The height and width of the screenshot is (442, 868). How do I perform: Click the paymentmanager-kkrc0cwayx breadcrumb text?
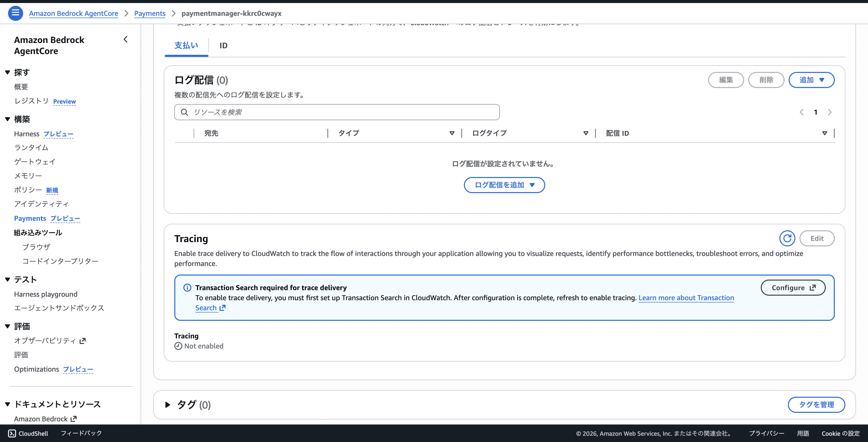coord(232,14)
